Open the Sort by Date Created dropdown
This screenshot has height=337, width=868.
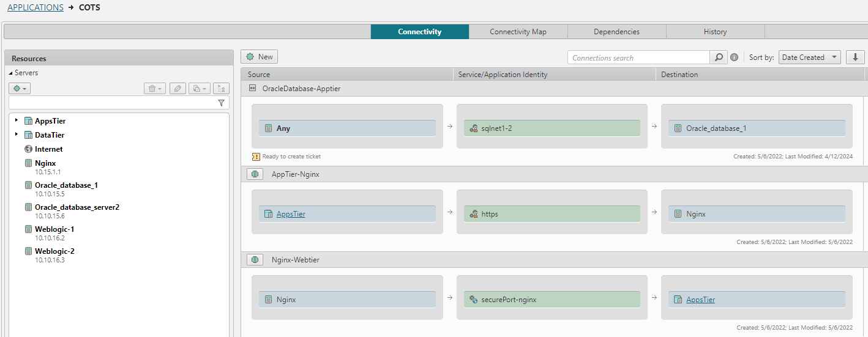[x=809, y=57]
